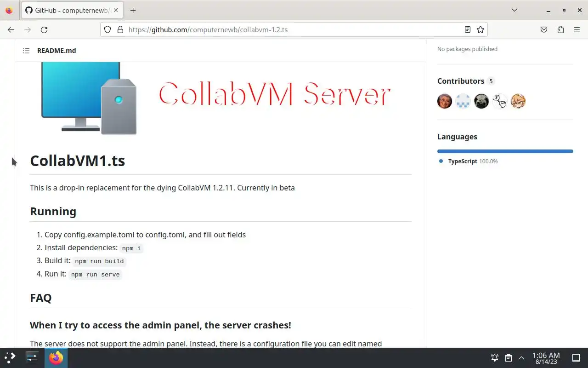Click the Running section heading
588x368 pixels.
53,212
